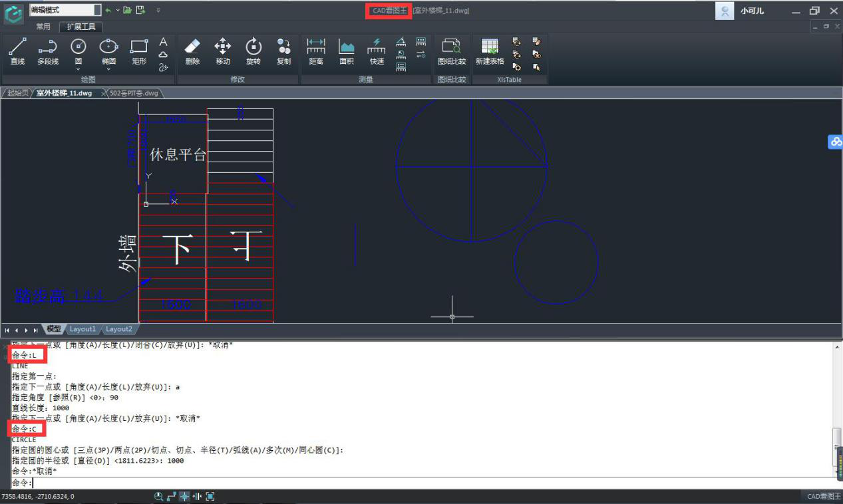
Task: Open the 编辑模式 mode dropdown
Action: pyautogui.click(x=98, y=10)
